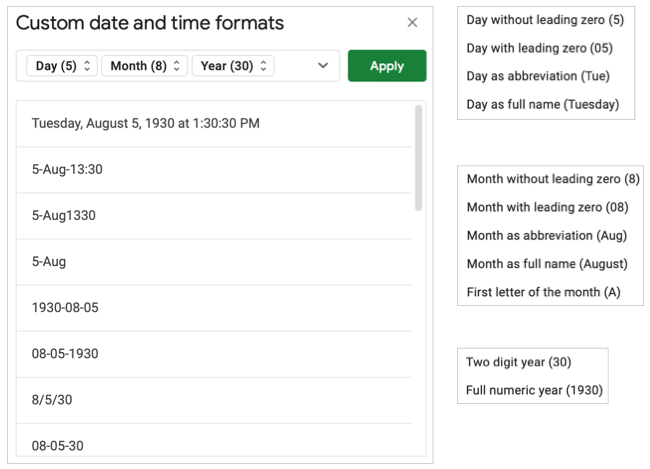Viewport: 650px width, 469px height.
Task: Select the 8/5/30 format preset
Action: click(52, 400)
